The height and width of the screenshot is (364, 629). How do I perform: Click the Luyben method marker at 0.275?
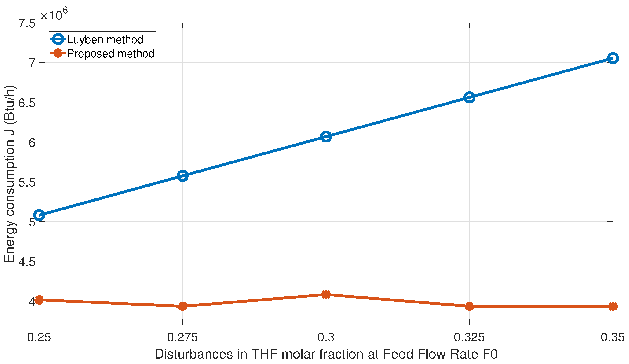pyautogui.click(x=182, y=176)
